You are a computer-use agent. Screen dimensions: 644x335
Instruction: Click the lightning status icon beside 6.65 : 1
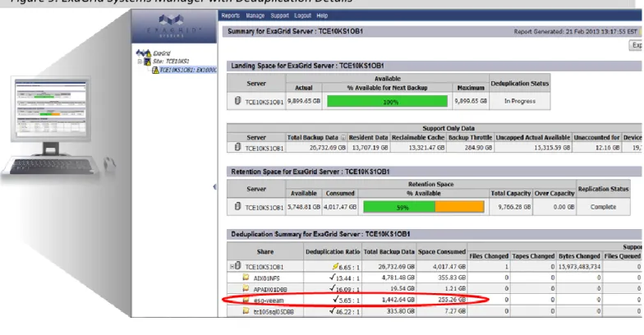coord(335,266)
